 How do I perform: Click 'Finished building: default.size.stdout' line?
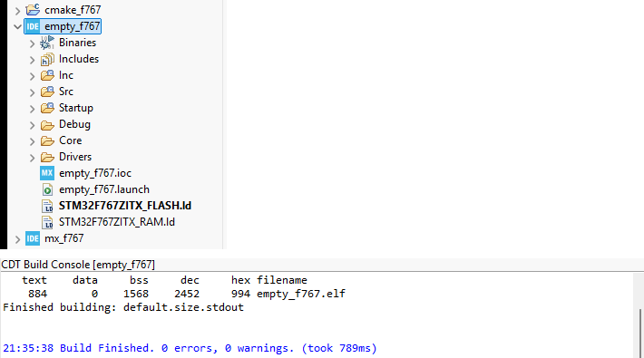pos(123,307)
